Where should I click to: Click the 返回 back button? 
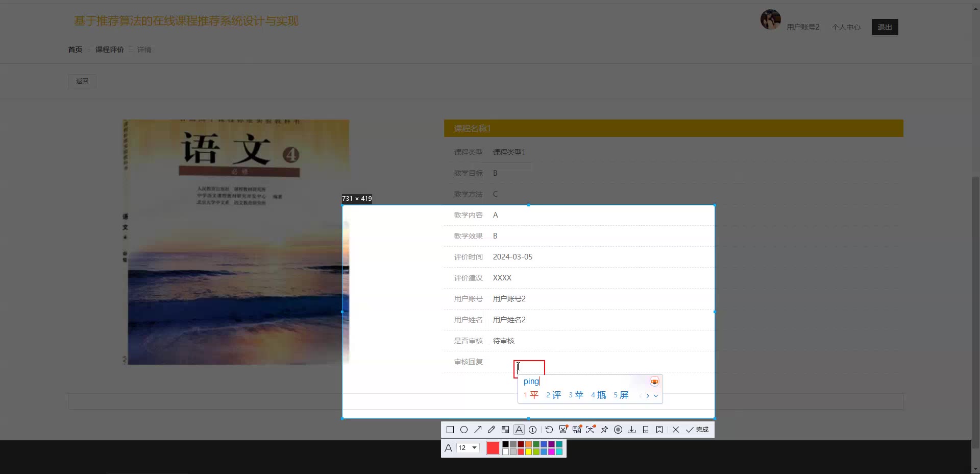pos(82,81)
